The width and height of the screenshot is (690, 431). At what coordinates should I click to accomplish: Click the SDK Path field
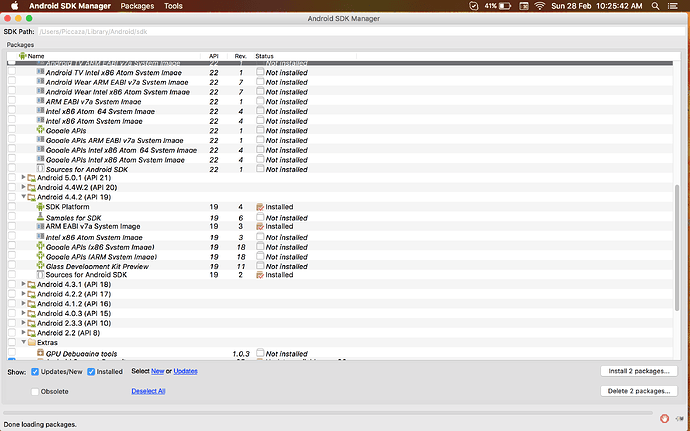[x=361, y=32]
